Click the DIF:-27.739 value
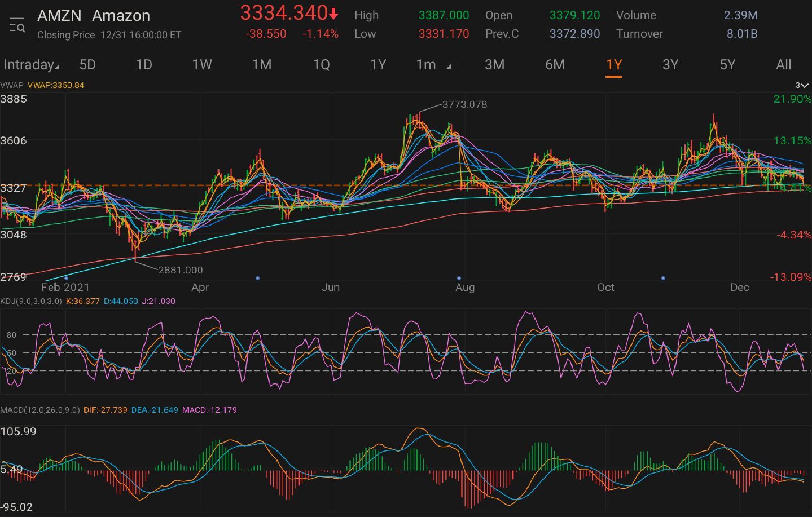Screen dimensions: 812x517 pyautogui.click(x=106, y=410)
